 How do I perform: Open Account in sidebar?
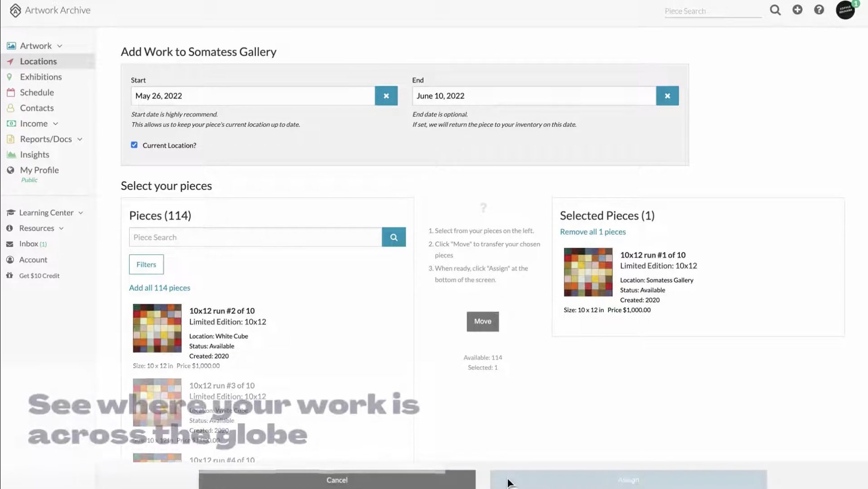pyautogui.click(x=33, y=260)
